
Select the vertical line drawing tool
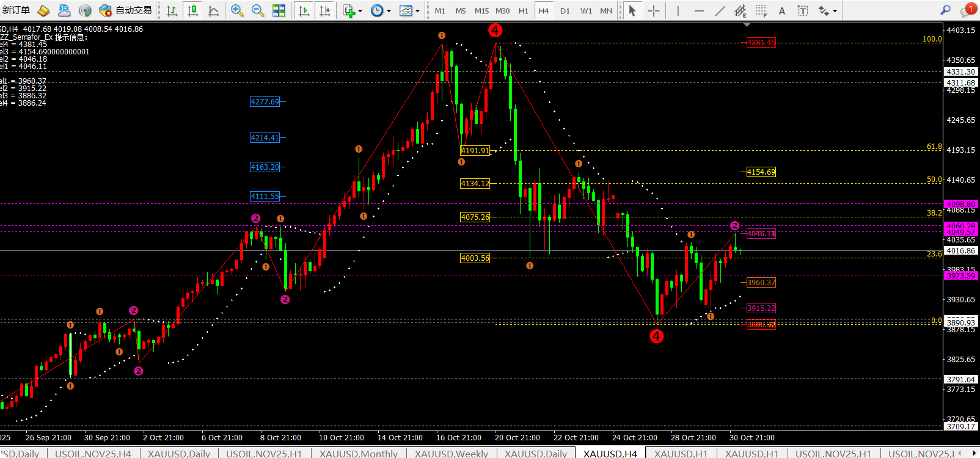coord(678,10)
